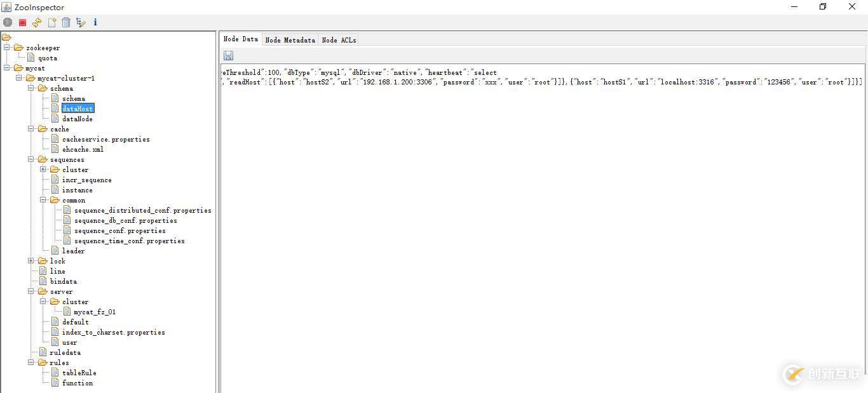Click the folder icon beside zookeeper
Viewport: 868px width, 393px height.
click(x=19, y=48)
